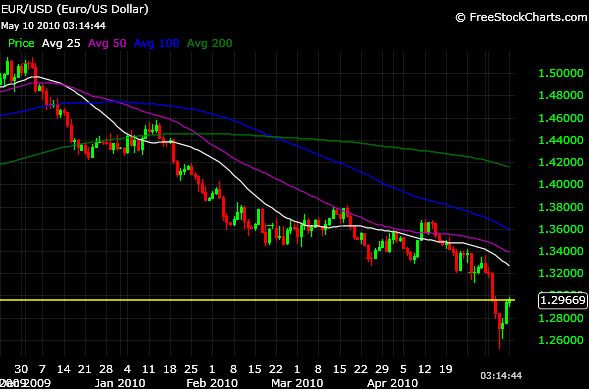Select the 1.38000 price axis label
The image size is (589, 389).
(561, 207)
